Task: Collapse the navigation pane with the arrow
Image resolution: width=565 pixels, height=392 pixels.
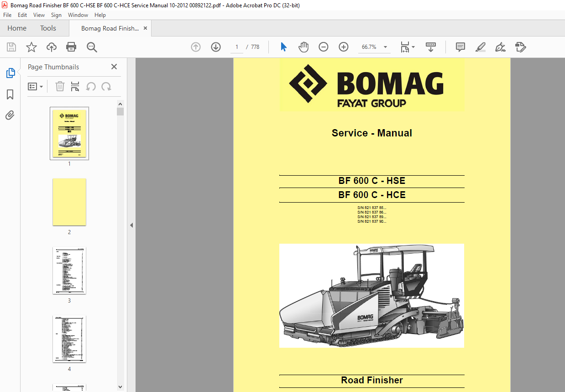Action: coord(131,225)
